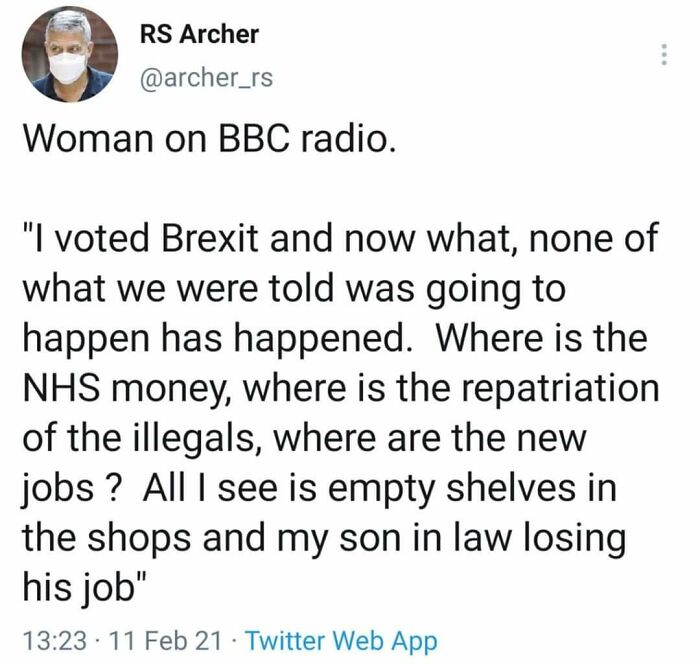Click the word 'Brexit' in the tweet
700x665 pixels.
pyautogui.click(x=209, y=237)
